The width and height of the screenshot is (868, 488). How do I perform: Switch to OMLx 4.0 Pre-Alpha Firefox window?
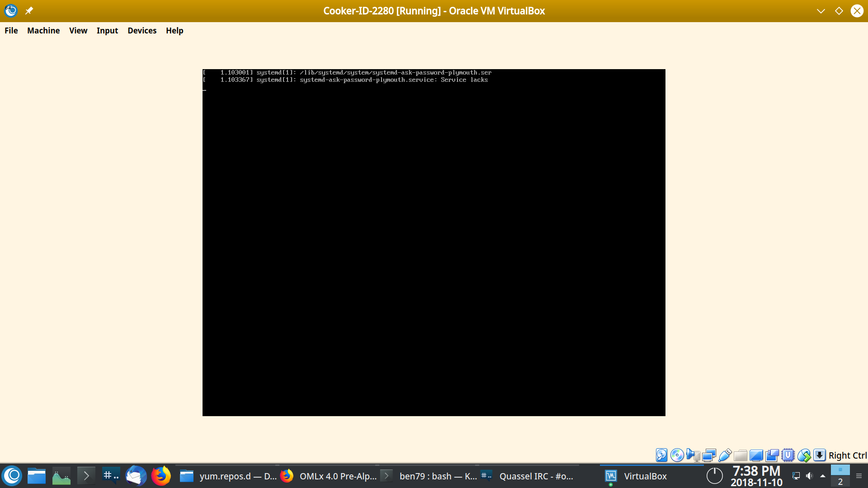click(329, 476)
